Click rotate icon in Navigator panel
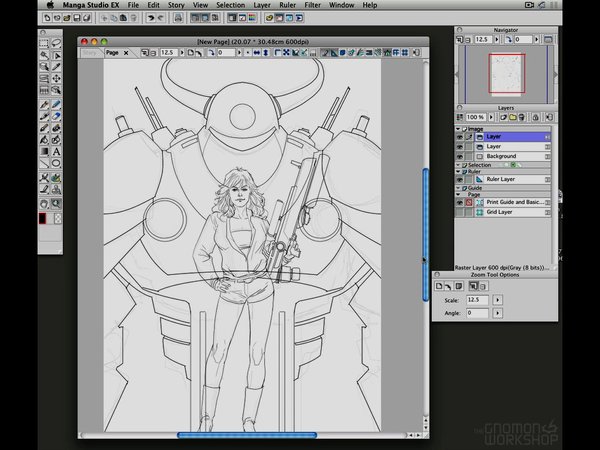The width and height of the screenshot is (600, 450). coord(509,39)
